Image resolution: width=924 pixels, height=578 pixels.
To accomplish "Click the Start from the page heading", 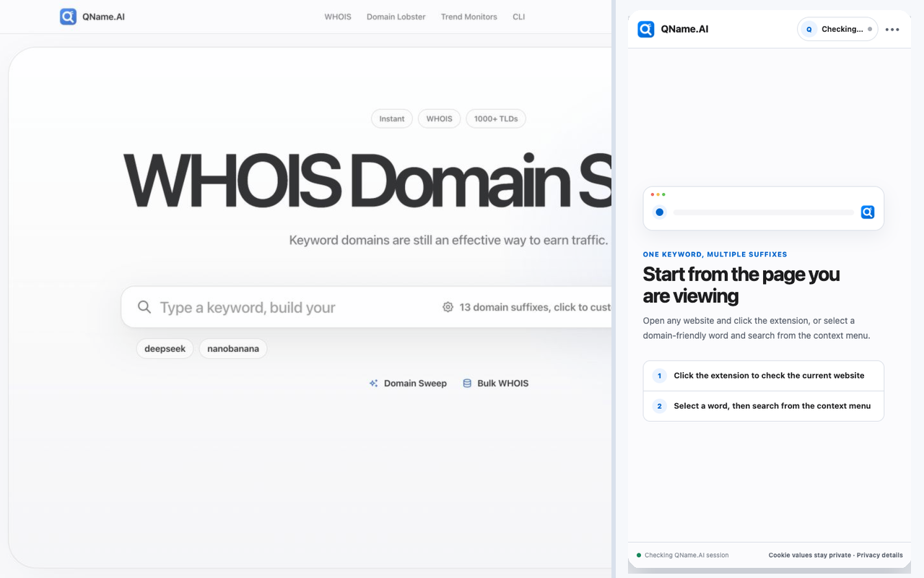I will pos(741,285).
